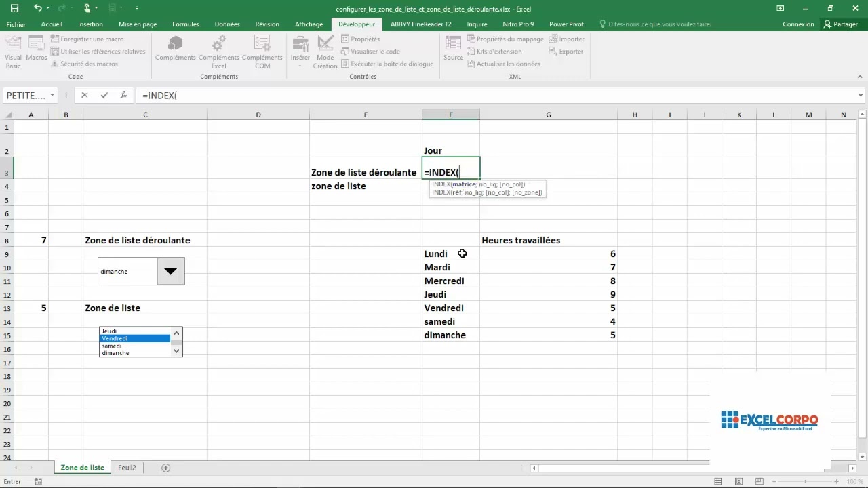Switch to the Accueil tab
868x488 pixels.
52,24
